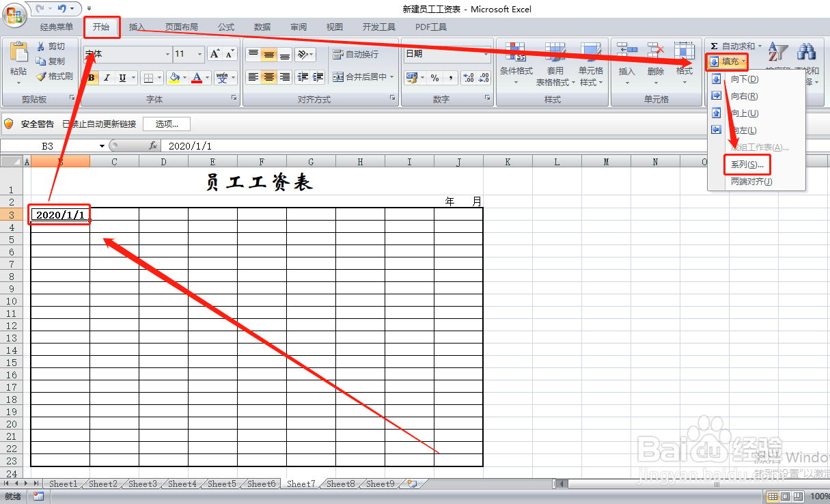The height and width of the screenshot is (504, 830).
Task: Click the insert function fx icon
Action: click(154, 146)
